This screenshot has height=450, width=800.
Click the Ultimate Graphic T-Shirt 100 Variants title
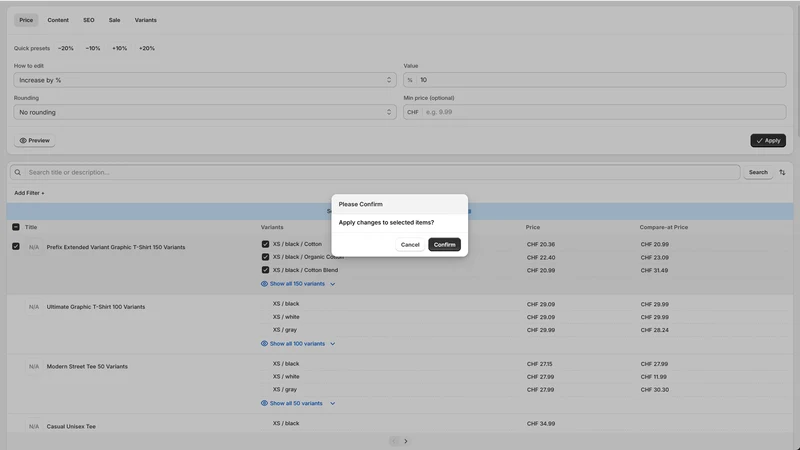tap(96, 307)
